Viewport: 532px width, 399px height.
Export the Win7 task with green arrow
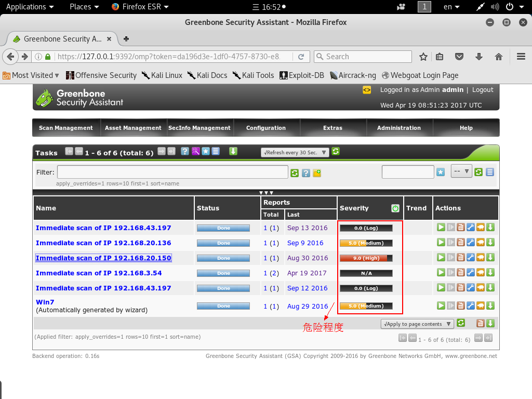[490, 305]
